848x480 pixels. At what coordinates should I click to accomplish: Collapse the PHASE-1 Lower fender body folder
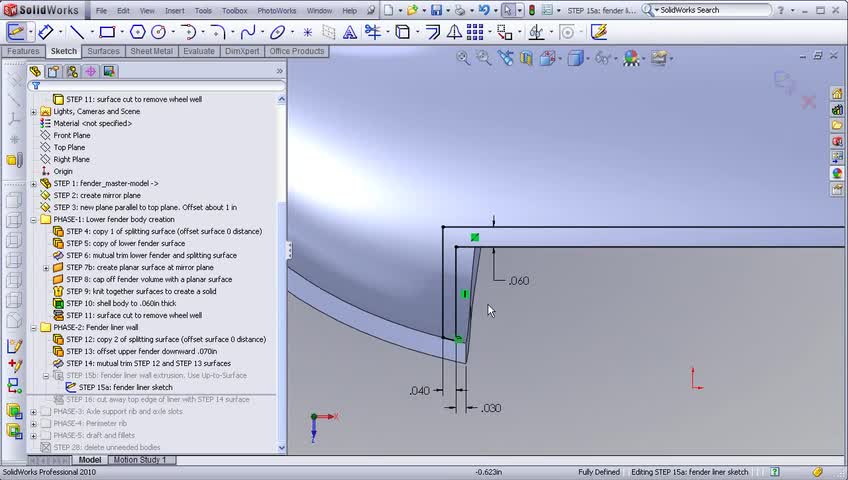click(33, 219)
